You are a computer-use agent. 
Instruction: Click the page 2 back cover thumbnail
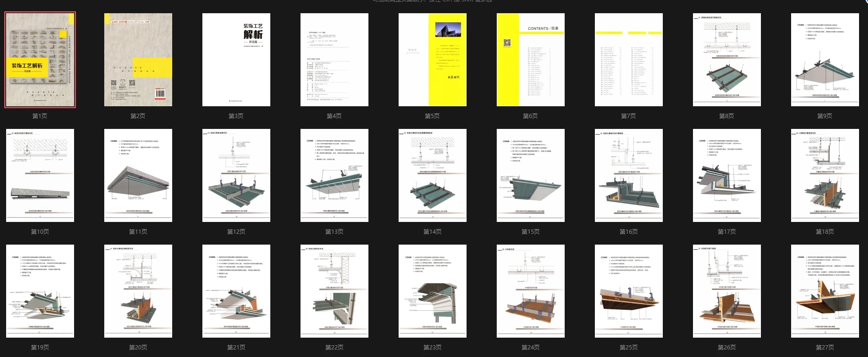138,60
